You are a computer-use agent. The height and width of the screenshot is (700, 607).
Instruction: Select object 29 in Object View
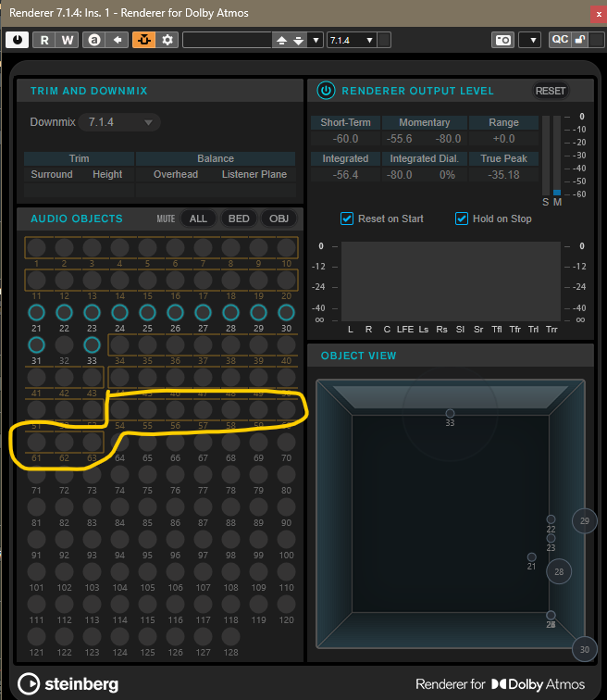tap(584, 520)
